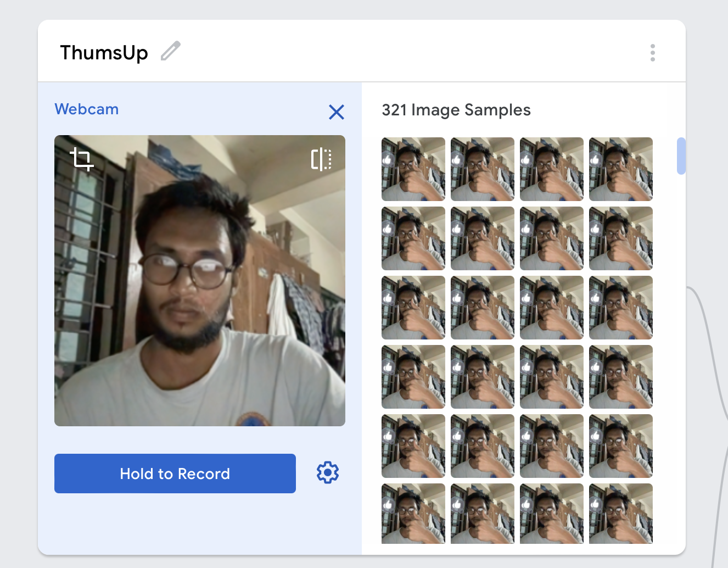Viewport: 728px width, 568px height.
Task: Click the 321 Image Samples heading
Action: point(456,110)
